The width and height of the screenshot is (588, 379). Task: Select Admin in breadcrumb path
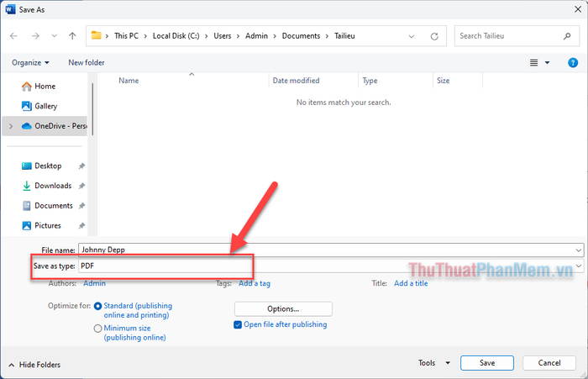click(x=256, y=36)
